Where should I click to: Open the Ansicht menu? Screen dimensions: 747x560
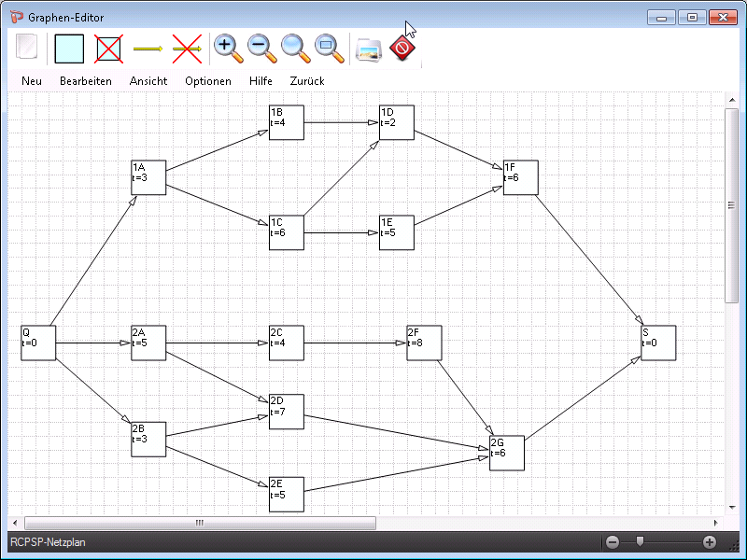[148, 81]
